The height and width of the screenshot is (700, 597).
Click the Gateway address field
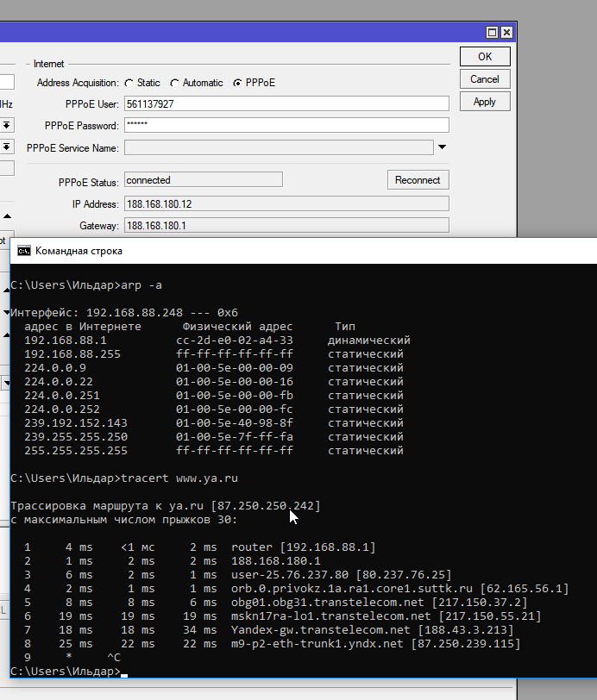(x=286, y=226)
